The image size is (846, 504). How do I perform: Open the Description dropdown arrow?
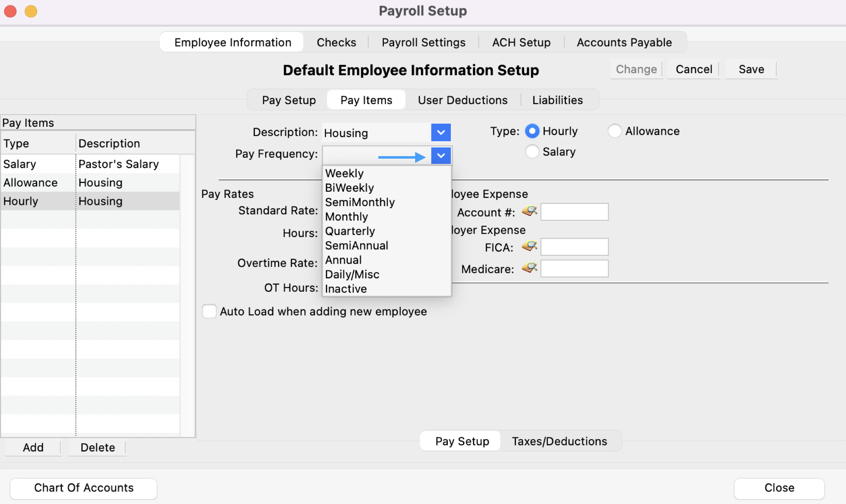441,133
